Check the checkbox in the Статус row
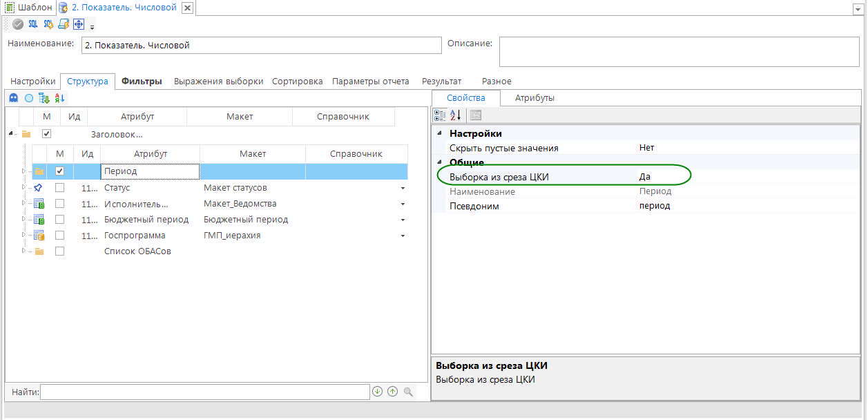Screen dimensions: 868x420 click(60, 188)
